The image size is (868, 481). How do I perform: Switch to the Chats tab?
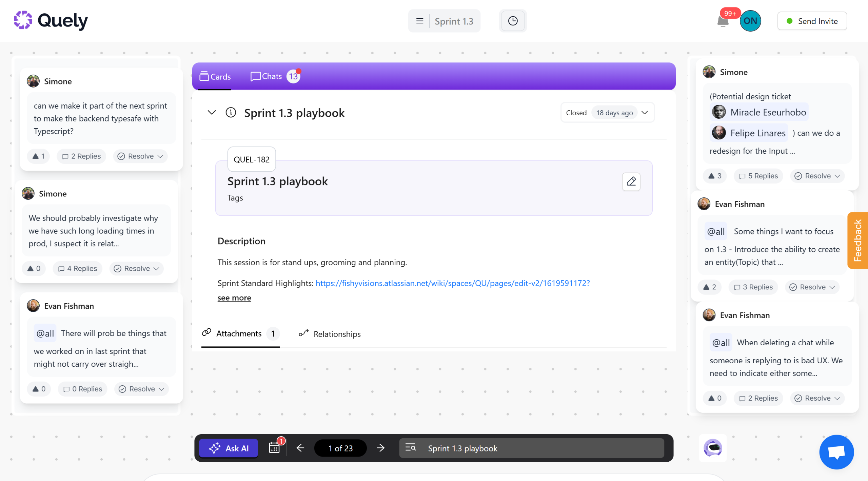272,77
